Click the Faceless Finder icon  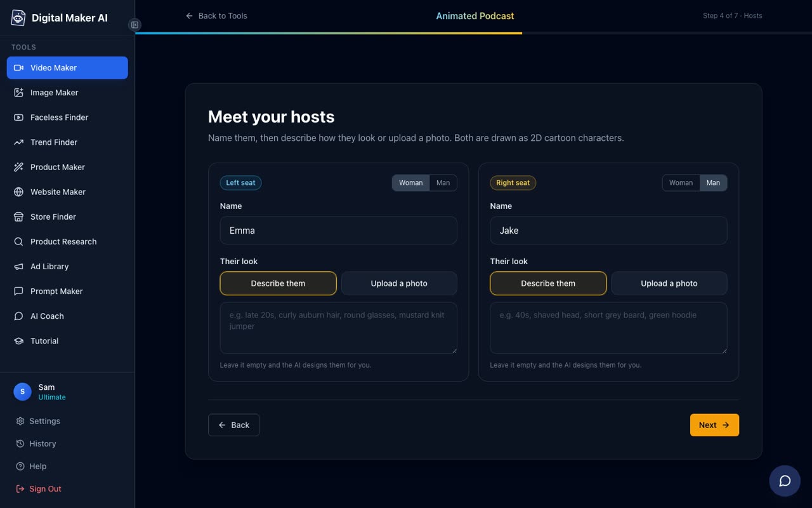tap(18, 117)
